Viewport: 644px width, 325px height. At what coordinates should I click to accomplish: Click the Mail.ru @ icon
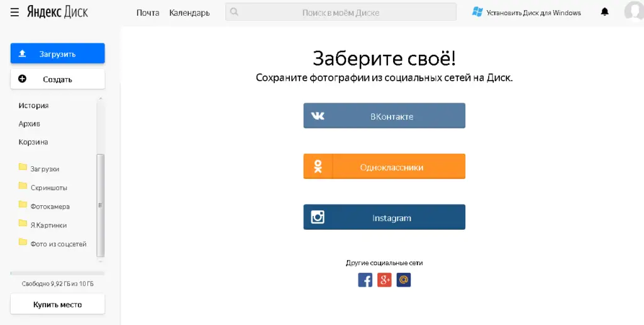tap(404, 280)
